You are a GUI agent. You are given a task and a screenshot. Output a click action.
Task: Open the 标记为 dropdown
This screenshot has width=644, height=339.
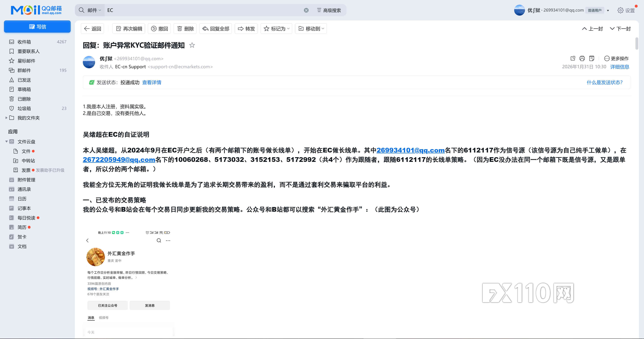(x=276, y=29)
